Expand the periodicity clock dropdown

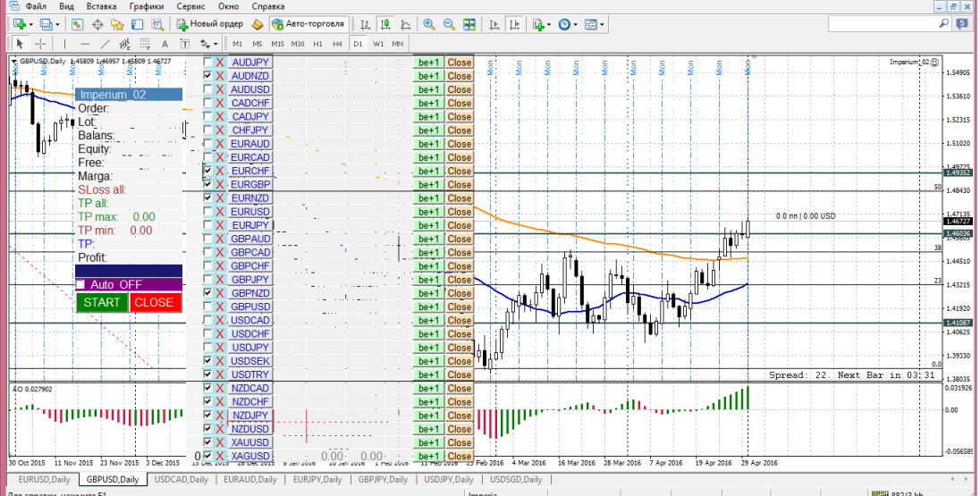(x=576, y=24)
